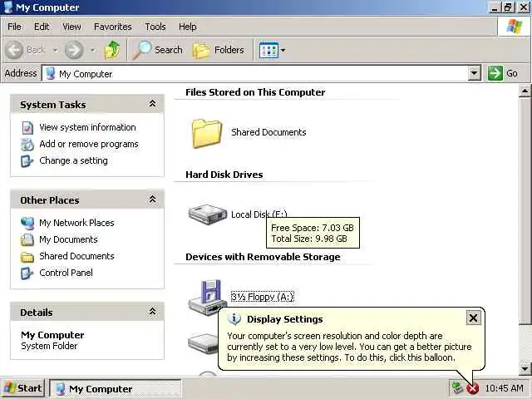Viewport: 532px width, 399px height.
Task: Click the Change a setting icon
Action: click(x=27, y=161)
